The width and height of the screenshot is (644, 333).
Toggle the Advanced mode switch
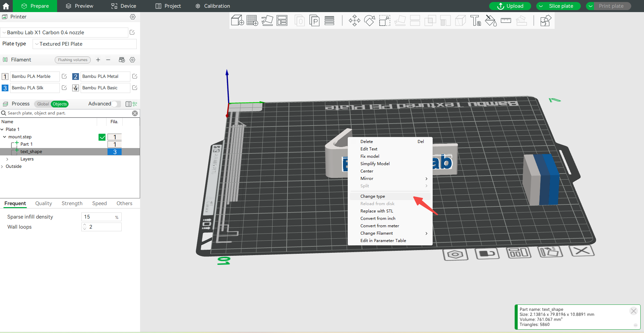(116, 104)
